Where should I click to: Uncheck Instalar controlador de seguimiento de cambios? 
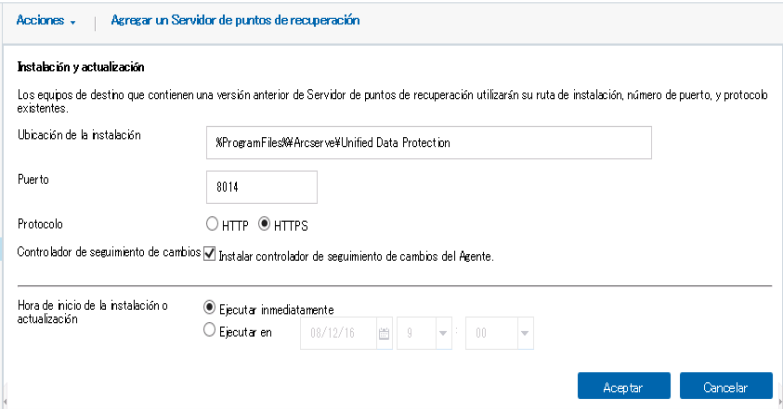click(210, 254)
